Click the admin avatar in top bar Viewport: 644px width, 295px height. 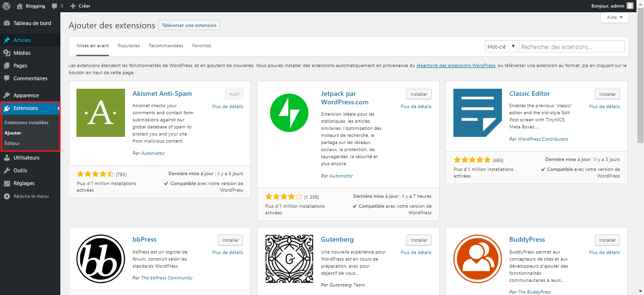pyautogui.click(x=630, y=6)
